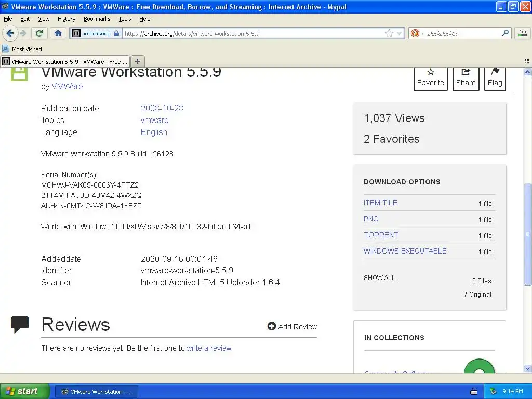Screen dimensions: 532x399
Task: Click the 2008-10-28 publication date link
Action: [x=162, y=108]
